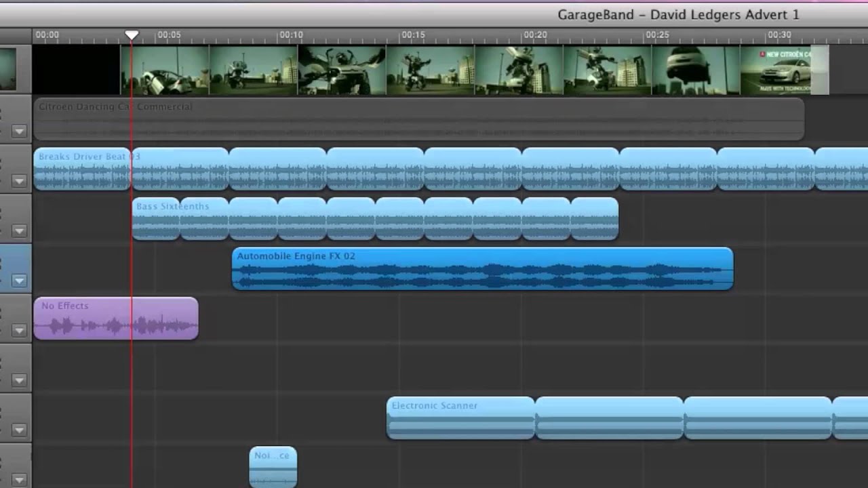
Task: Open the Bass Sixteenths track automation arrow
Action: tap(19, 231)
